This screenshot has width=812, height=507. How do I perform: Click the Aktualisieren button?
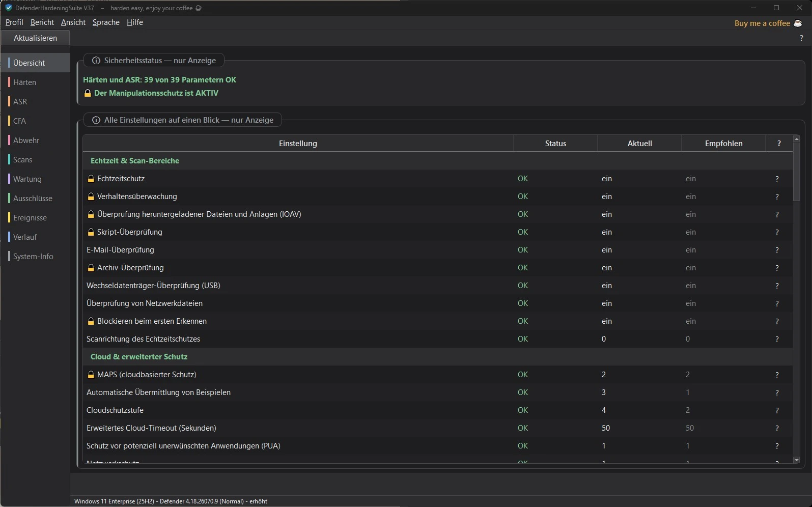tap(35, 38)
